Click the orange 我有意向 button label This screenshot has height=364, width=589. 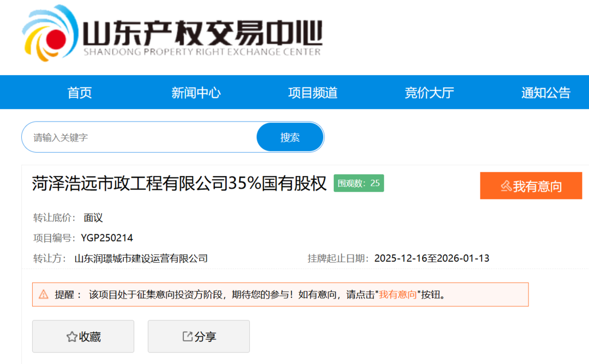pyautogui.click(x=537, y=186)
